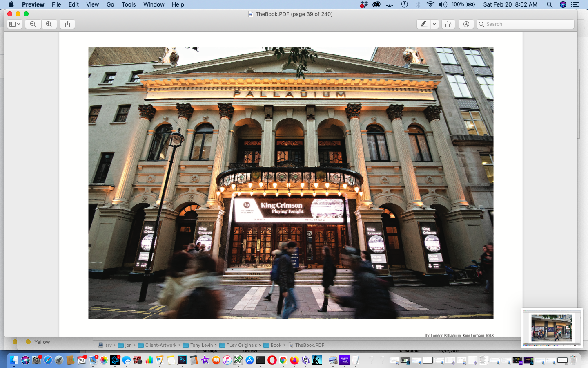
Task: Open the View menu
Action: tap(92, 4)
